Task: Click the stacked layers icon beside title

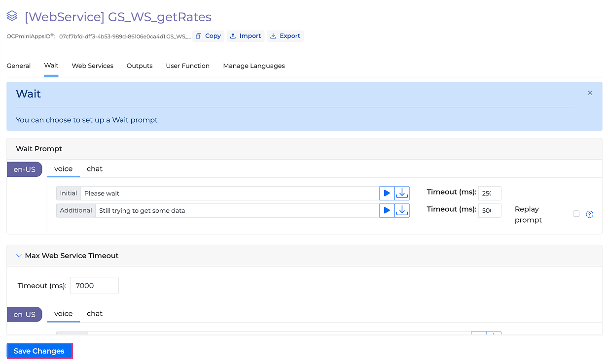Action: (x=12, y=17)
